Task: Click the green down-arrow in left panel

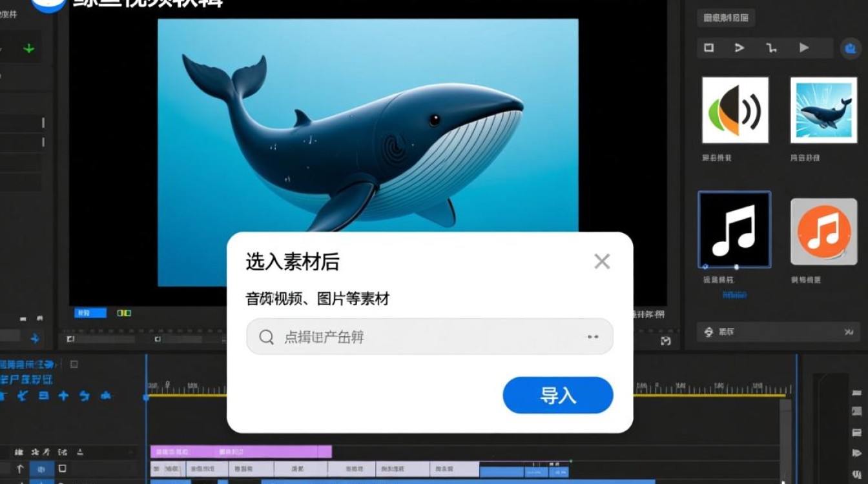Action: [28, 48]
